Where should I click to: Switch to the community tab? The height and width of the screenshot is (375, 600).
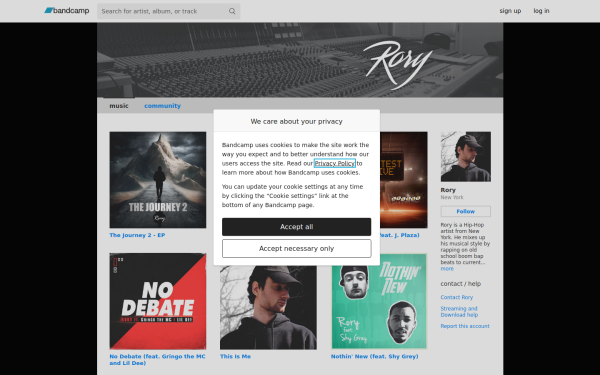pos(162,106)
